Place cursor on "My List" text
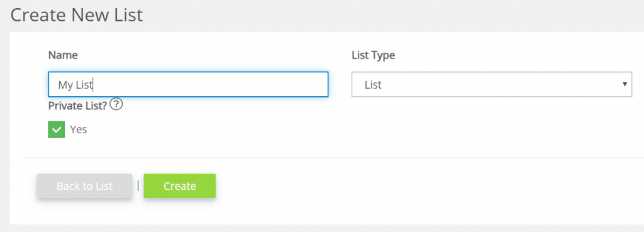644x232 pixels. click(x=75, y=85)
